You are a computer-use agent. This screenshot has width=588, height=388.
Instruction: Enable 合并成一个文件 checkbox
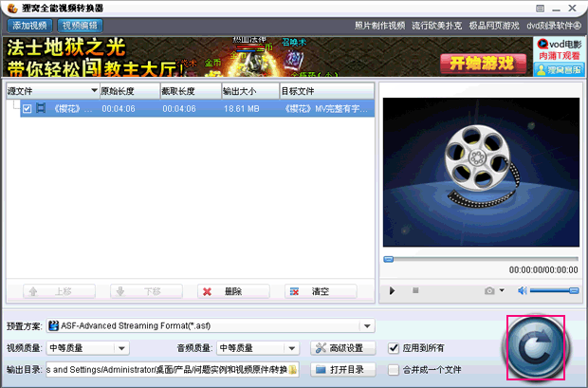tap(393, 370)
